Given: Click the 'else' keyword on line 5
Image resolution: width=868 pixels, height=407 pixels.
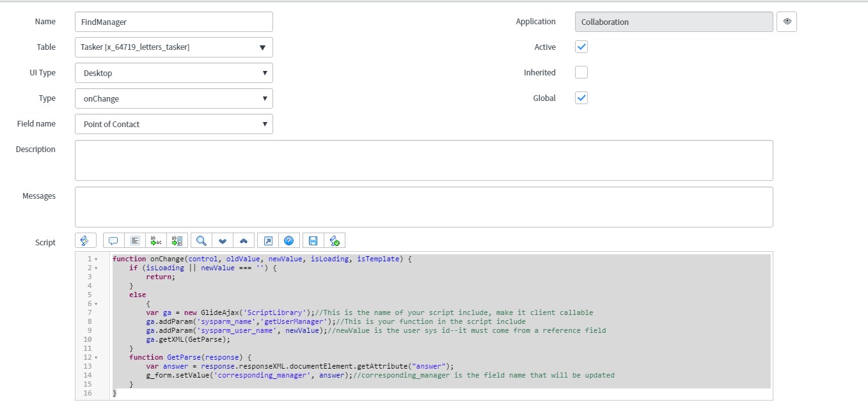Looking at the screenshot, I should [138, 295].
